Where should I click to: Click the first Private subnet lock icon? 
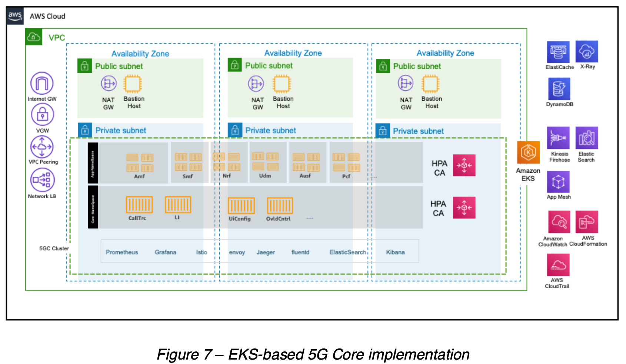click(85, 130)
